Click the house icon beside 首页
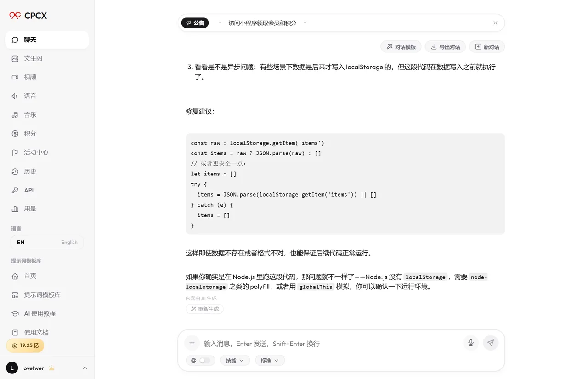Viewport: 588px width, 379px height. (15, 276)
